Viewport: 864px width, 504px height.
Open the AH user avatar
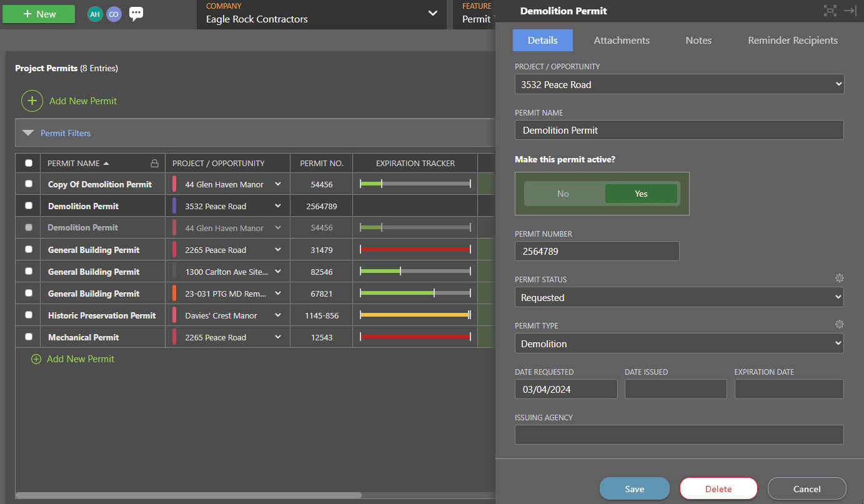point(94,14)
